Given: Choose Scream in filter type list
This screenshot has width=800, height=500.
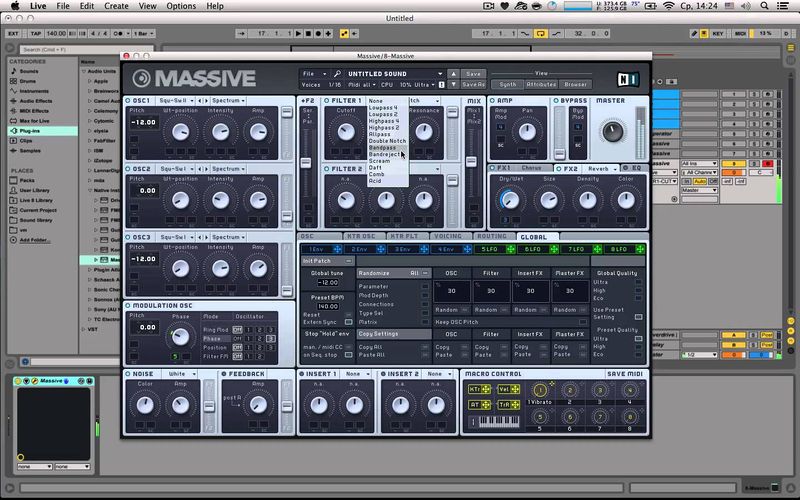Looking at the screenshot, I should tap(387, 161).
